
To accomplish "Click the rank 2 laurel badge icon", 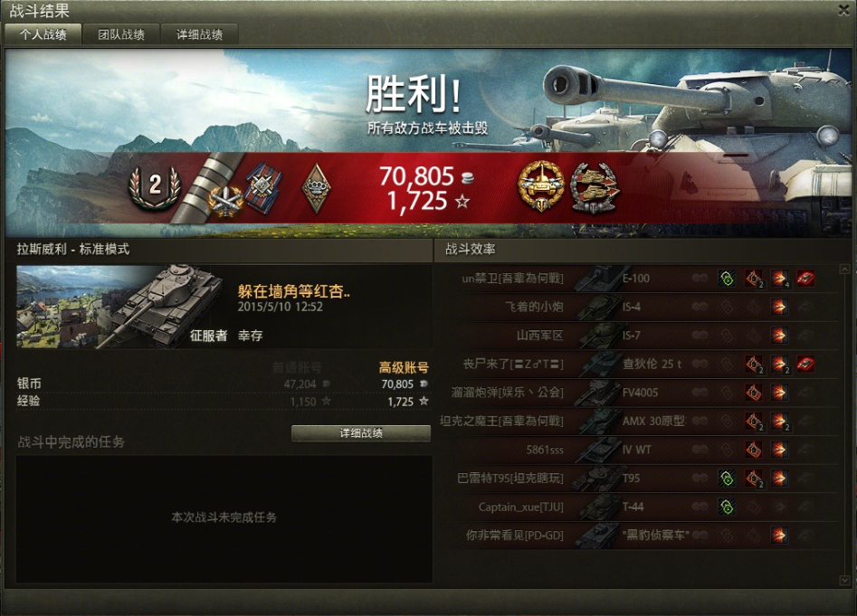I will point(155,187).
